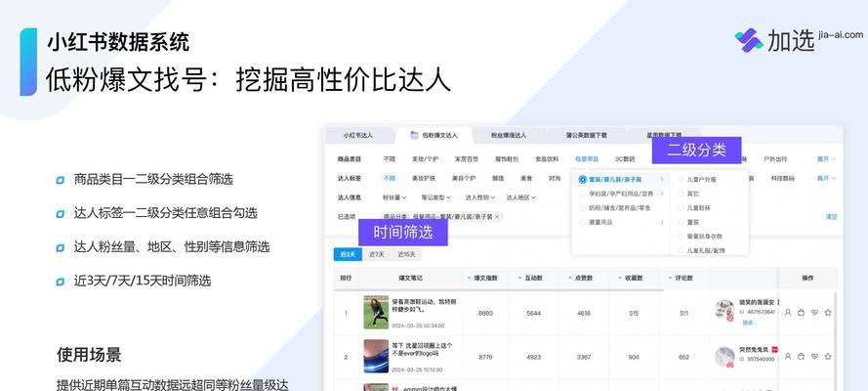Check 童装 subcategory
Image resolution: width=868 pixels, height=391 pixels.
point(682,222)
